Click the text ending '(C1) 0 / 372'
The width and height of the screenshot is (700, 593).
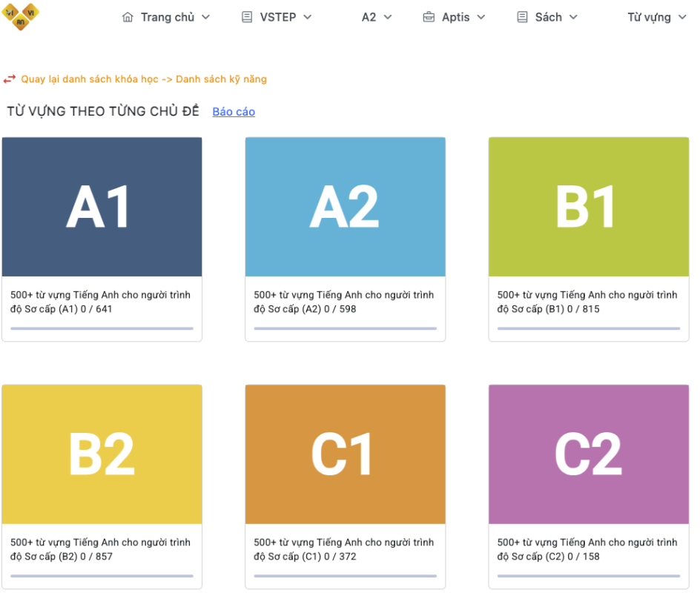point(344,550)
